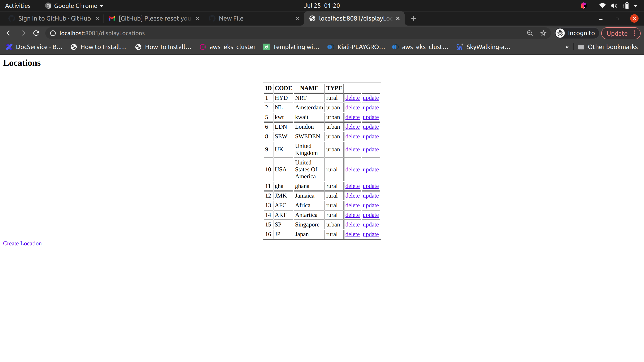Open the zoom control in the address bar
Screen dimensions: 644x362
click(530, 33)
